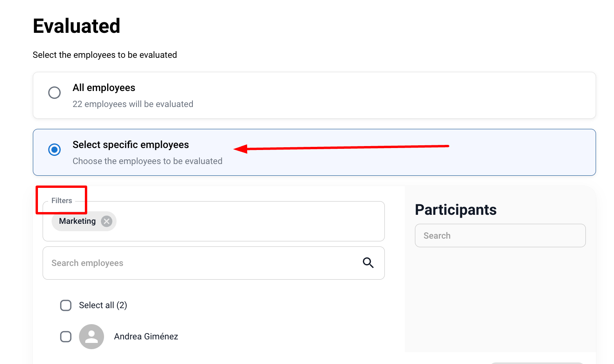Viewport: 614px width, 364px height.
Task: Remove the Marketing filter chip
Action: point(106,221)
